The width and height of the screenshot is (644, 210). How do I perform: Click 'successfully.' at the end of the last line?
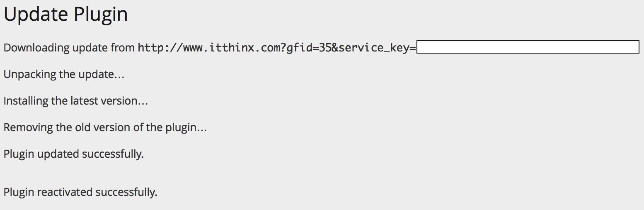tap(126, 193)
